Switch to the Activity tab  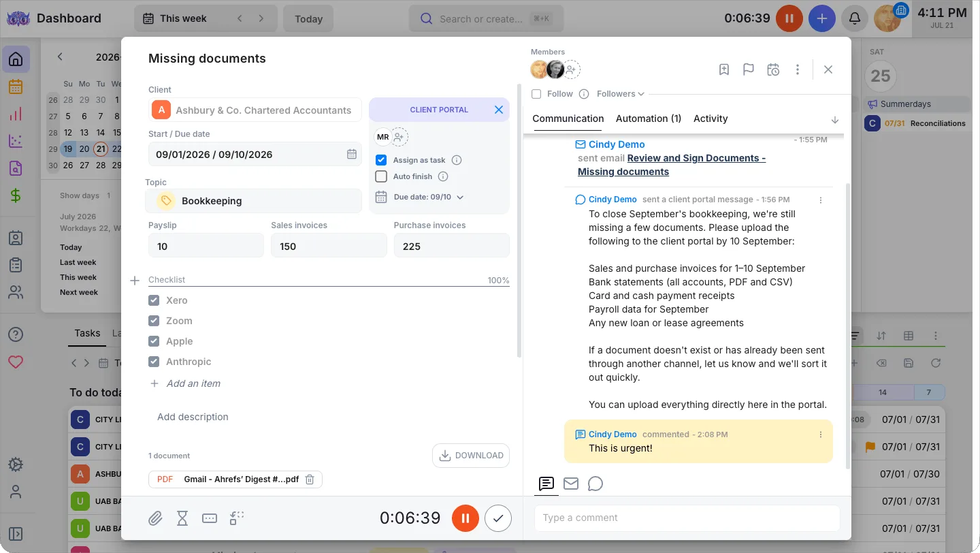pos(710,118)
